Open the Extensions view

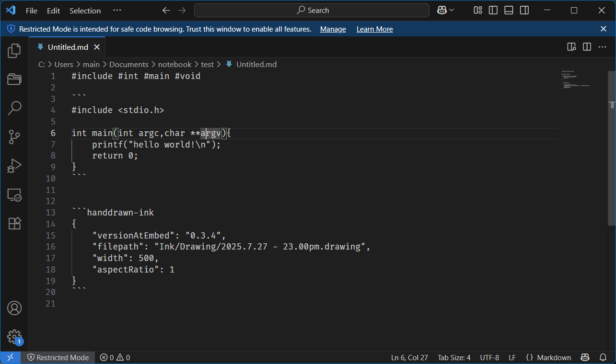(14, 223)
